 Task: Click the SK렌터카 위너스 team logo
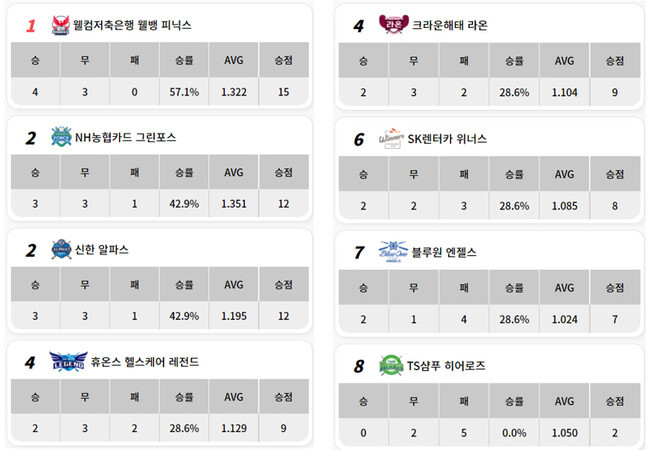[392, 139]
